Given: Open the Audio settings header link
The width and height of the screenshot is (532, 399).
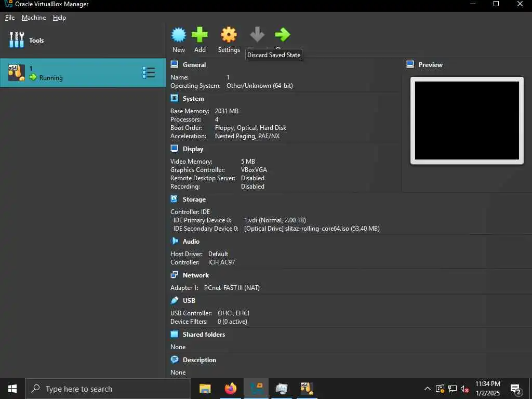Looking at the screenshot, I should pos(191,242).
